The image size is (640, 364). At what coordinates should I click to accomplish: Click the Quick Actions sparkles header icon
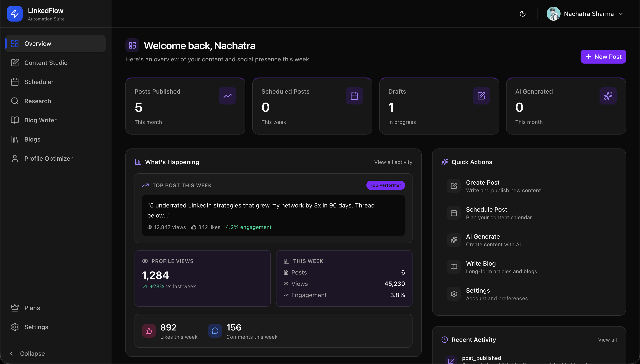(x=445, y=162)
